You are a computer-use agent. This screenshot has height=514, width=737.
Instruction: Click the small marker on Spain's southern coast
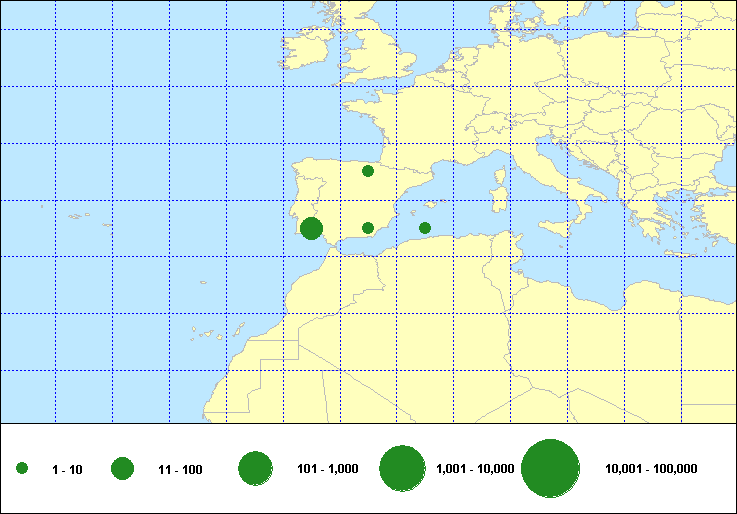pos(368,228)
